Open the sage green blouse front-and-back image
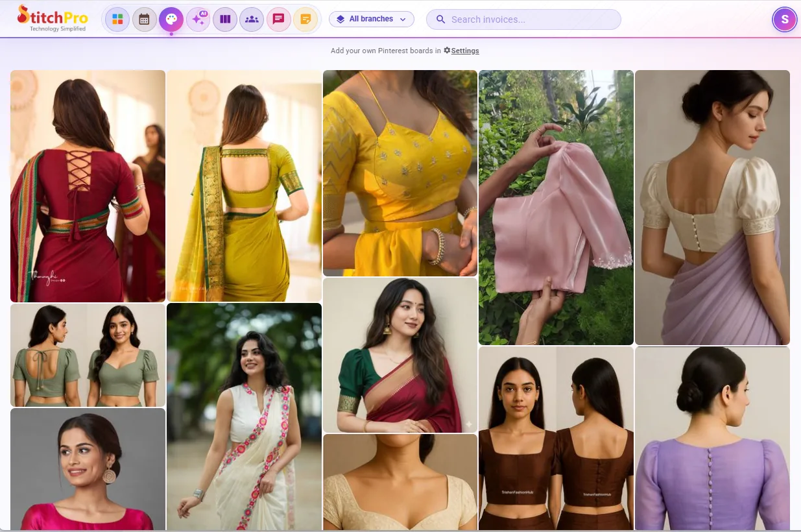This screenshot has height=532, width=801. point(88,356)
